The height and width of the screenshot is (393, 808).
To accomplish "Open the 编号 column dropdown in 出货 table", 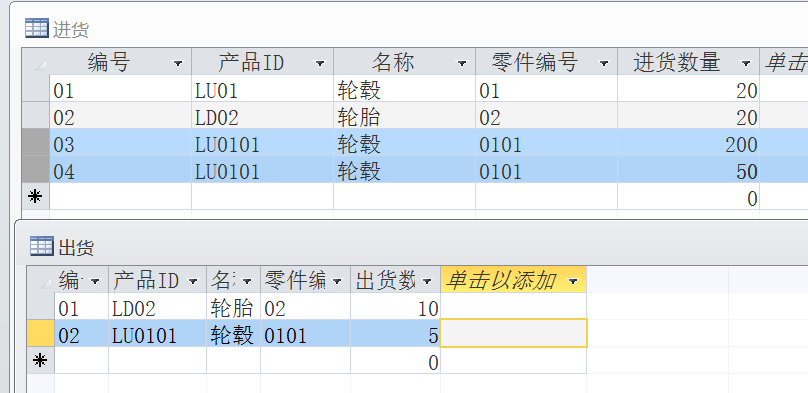I will point(95,281).
